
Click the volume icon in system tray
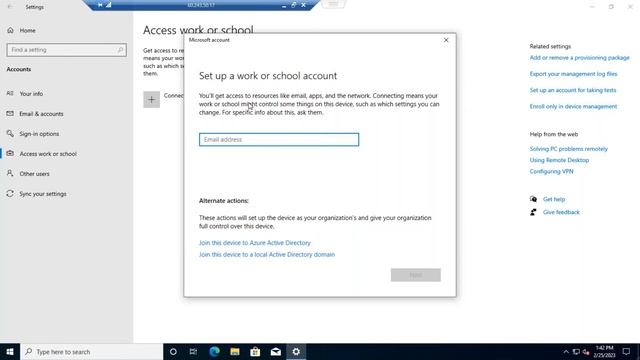[x=586, y=352]
